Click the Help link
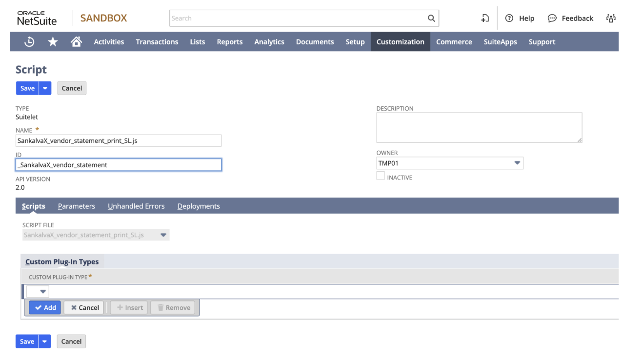This screenshot has width=644, height=360. tap(526, 19)
